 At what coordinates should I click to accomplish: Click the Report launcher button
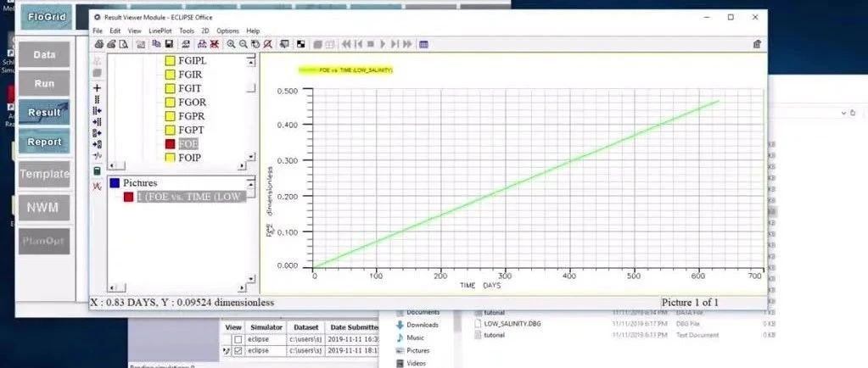[44, 142]
